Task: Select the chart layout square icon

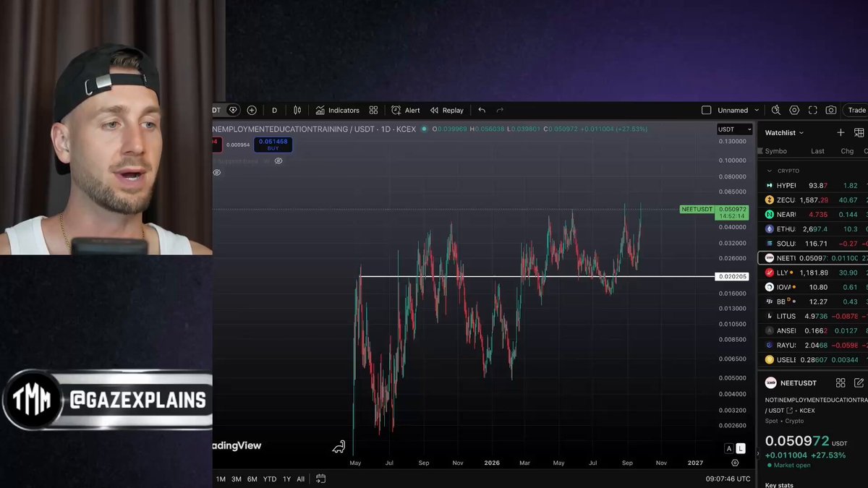Action: tap(707, 111)
